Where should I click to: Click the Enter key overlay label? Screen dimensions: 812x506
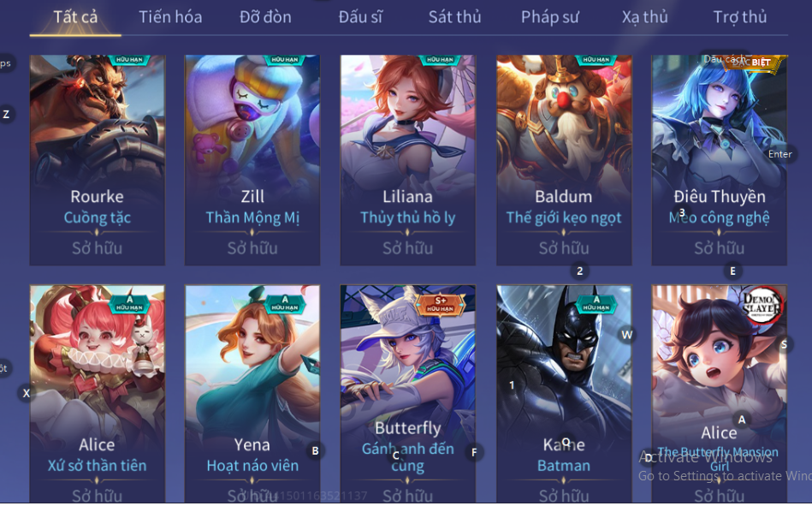780,154
